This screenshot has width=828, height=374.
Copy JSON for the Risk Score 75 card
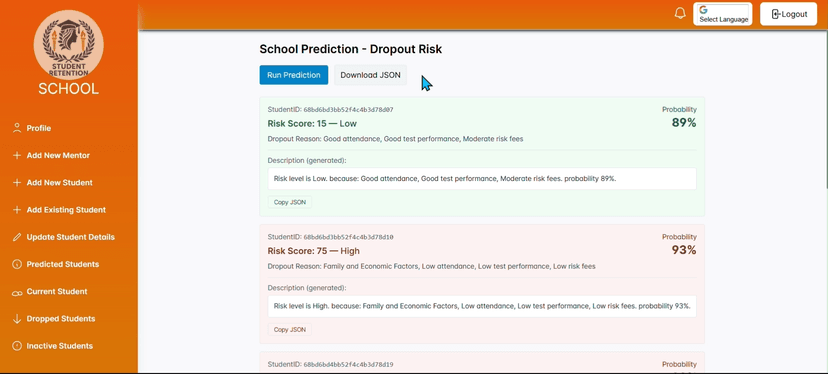click(x=290, y=330)
